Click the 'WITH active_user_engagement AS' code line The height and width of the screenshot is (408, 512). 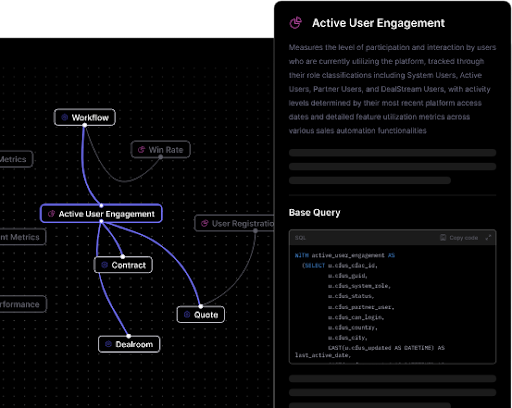pos(345,255)
